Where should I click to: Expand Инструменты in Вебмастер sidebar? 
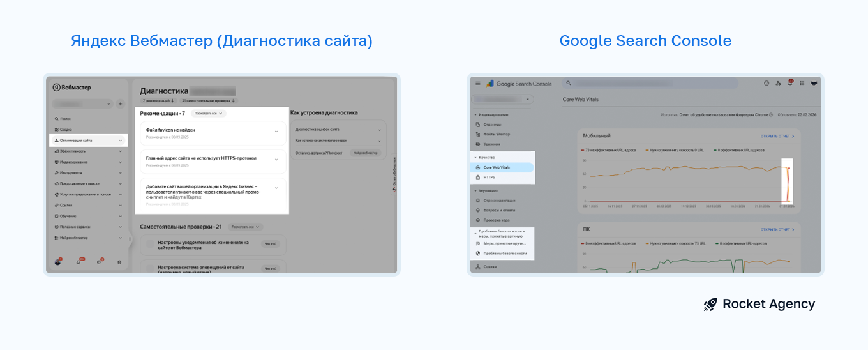tap(88, 172)
